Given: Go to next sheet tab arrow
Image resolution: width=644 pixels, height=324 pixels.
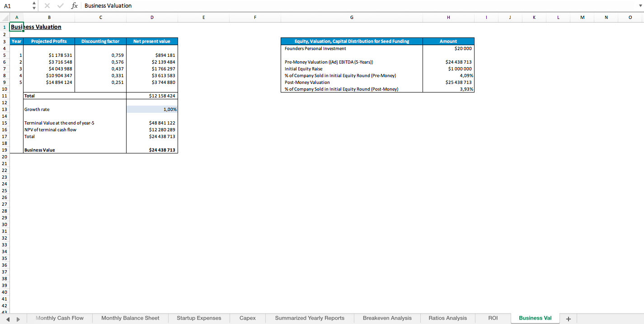Looking at the screenshot, I should [x=19, y=319].
